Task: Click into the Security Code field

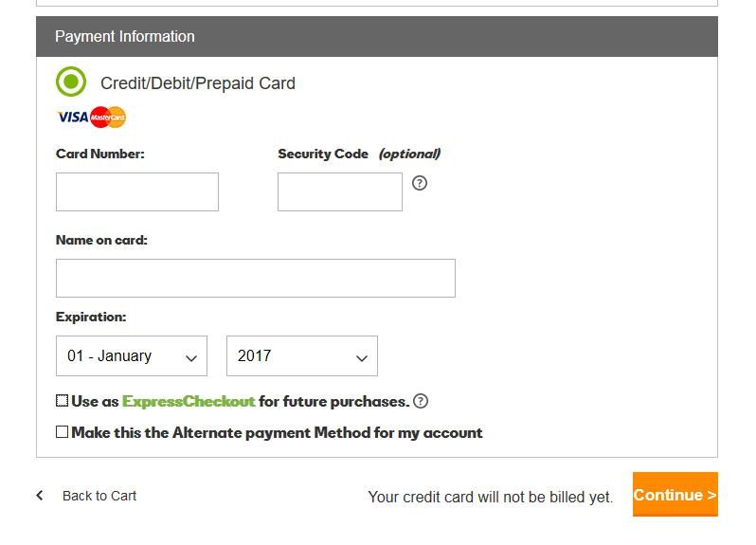Action: point(339,191)
